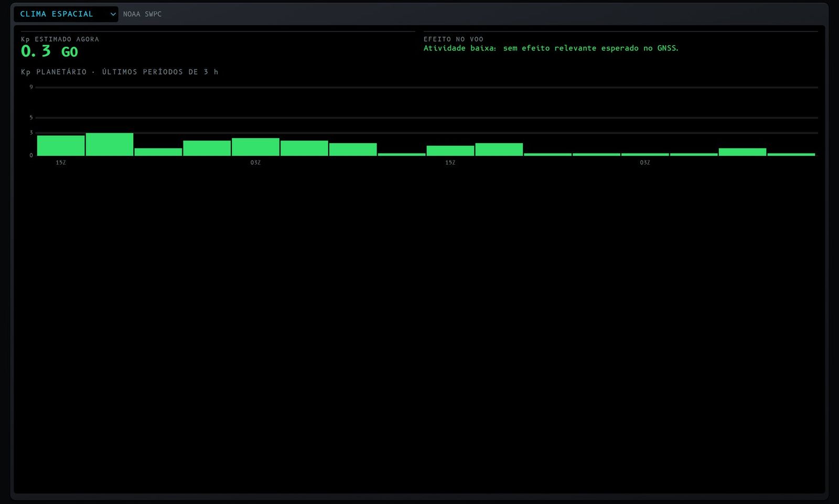Open the CLIMA ESPACIAL dropdown
Screen dimensions: 839x504
click(66, 14)
